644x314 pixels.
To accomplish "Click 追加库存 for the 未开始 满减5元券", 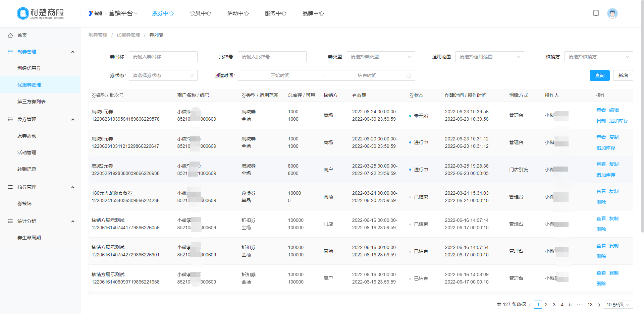I will pyautogui.click(x=619, y=121).
